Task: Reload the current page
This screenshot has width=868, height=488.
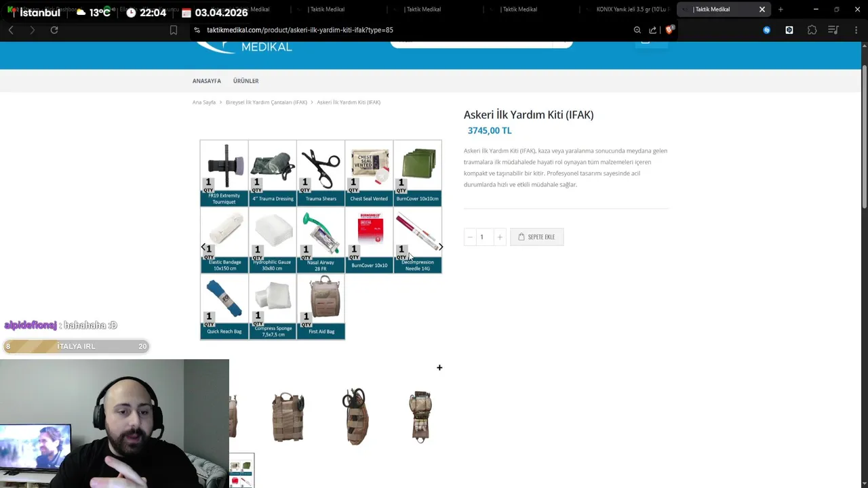Action: [54, 30]
